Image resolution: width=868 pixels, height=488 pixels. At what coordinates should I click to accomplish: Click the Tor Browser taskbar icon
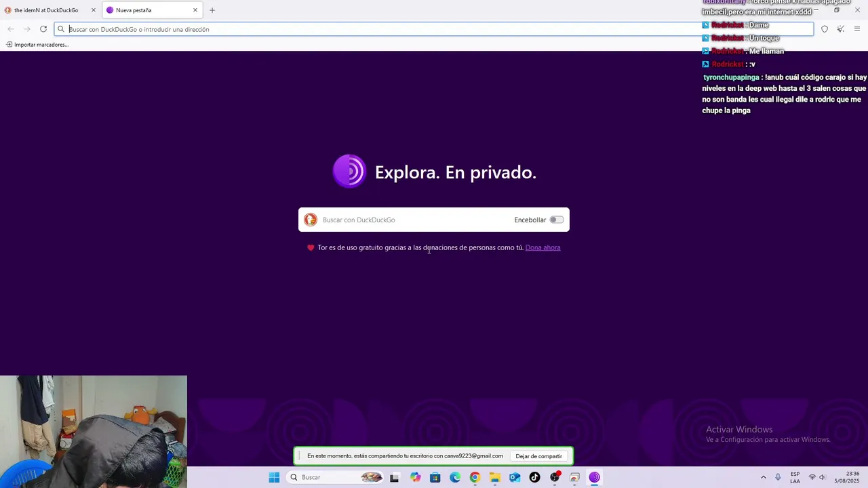[x=594, y=477]
